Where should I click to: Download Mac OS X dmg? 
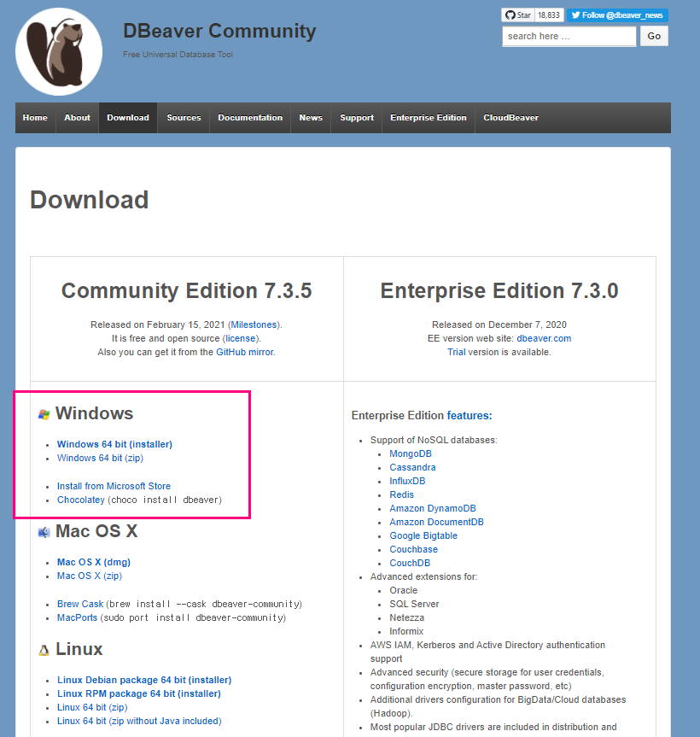(94, 562)
